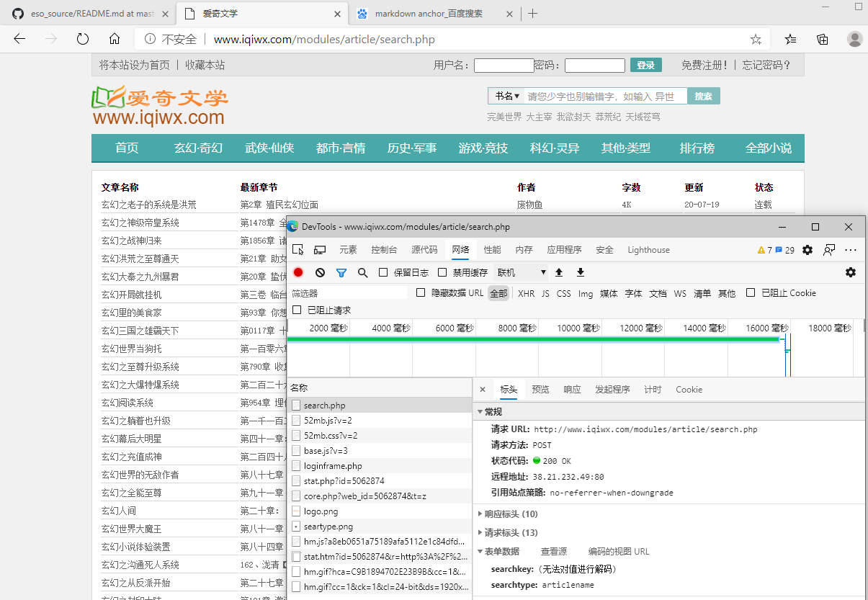Switch to the 控制台 panel in DevTools
Screen dimensions: 868x600
385,249
